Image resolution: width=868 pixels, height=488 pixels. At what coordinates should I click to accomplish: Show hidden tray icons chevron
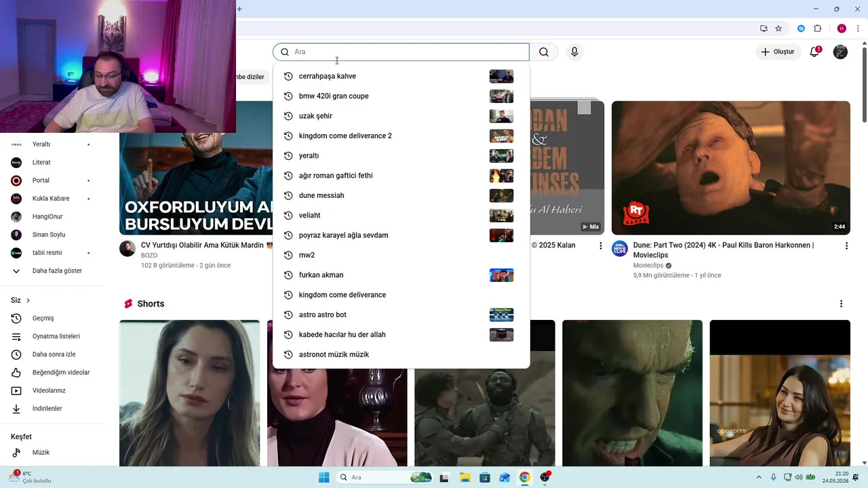[x=759, y=477]
